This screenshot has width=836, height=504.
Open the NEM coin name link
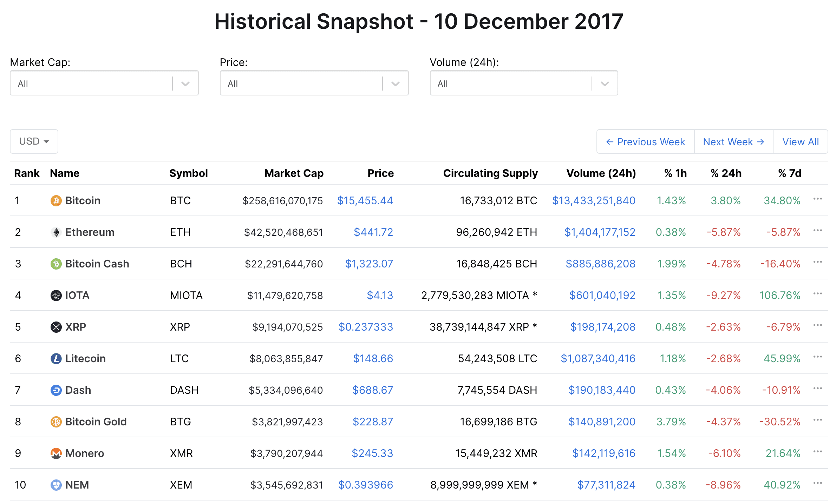[x=77, y=485]
